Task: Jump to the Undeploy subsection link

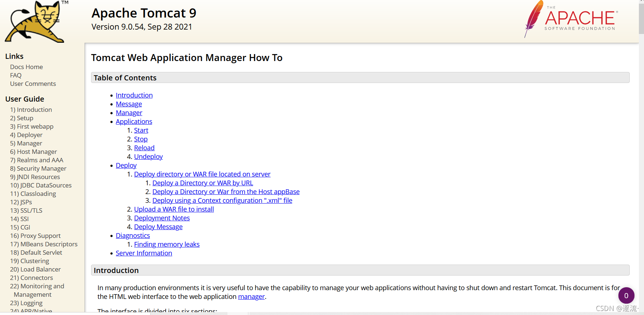Action: pyautogui.click(x=148, y=157)
